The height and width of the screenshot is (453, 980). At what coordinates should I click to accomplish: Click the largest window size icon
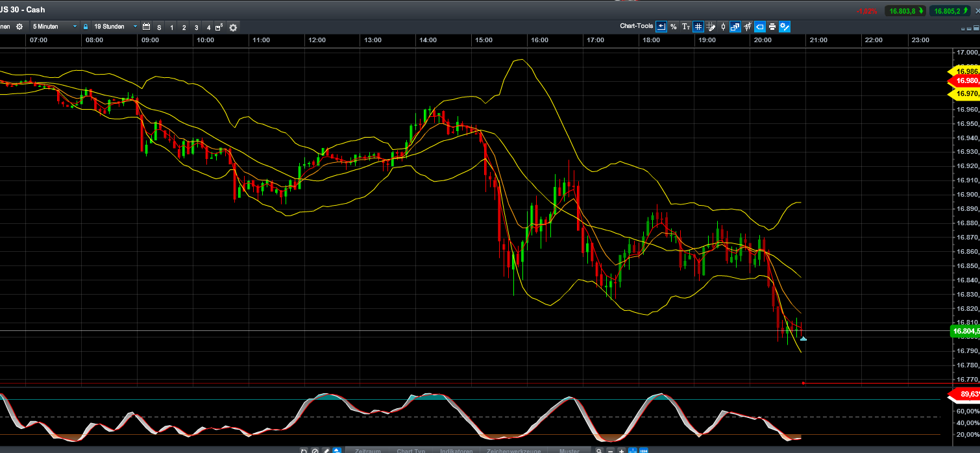[x=976, y=28]
